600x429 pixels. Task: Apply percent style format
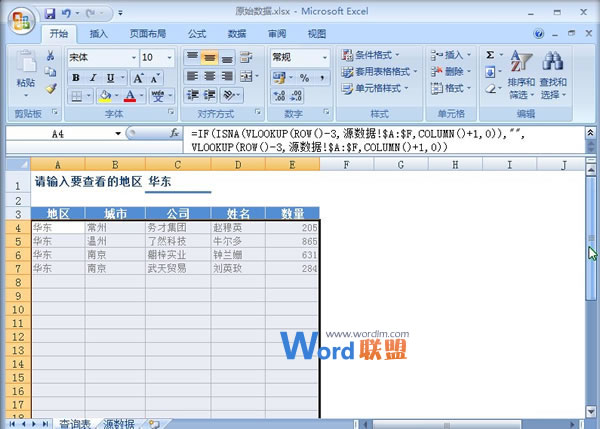click(305, 78)
